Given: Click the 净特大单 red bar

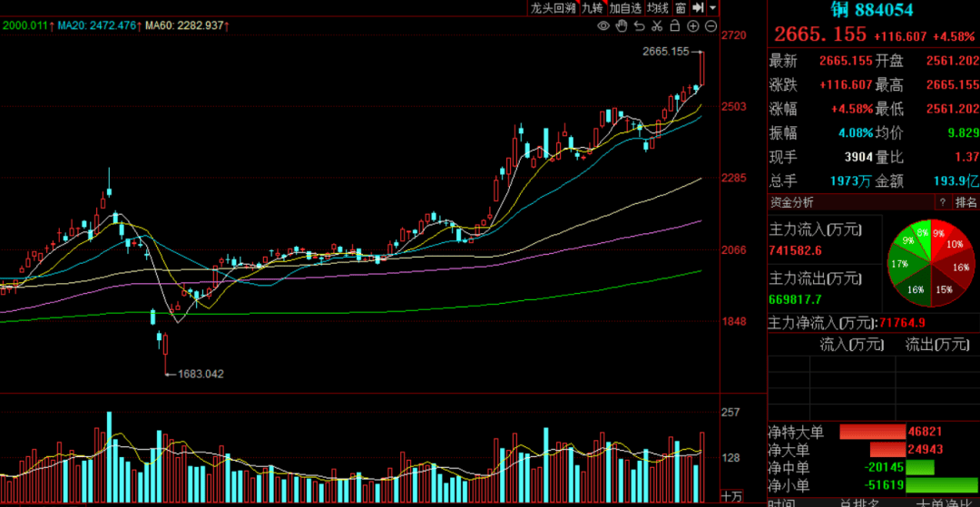Looking at the screenshot, I should tap(872, 432).
